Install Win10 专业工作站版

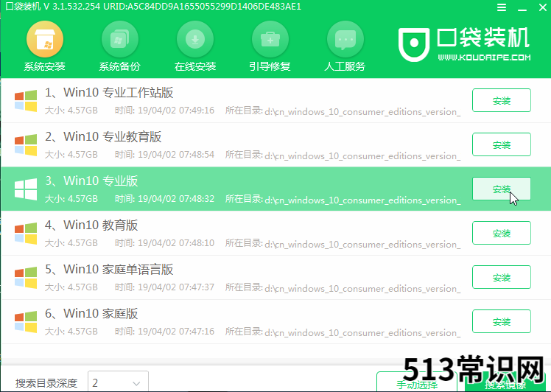(502, 100)
